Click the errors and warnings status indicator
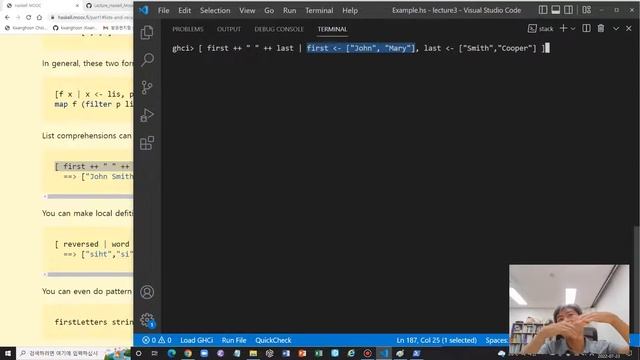The image size is (640, 360). click(156, 340)
